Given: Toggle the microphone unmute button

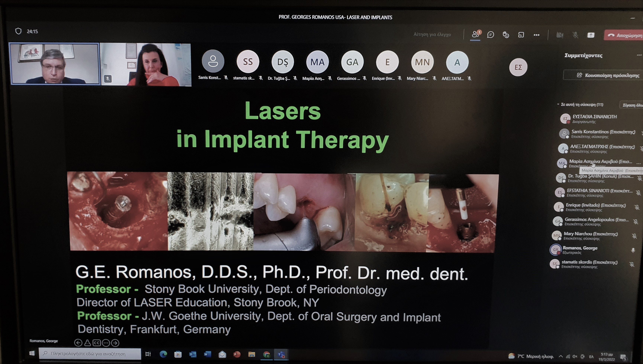Looking at the screenshot, I should point(575,35).
